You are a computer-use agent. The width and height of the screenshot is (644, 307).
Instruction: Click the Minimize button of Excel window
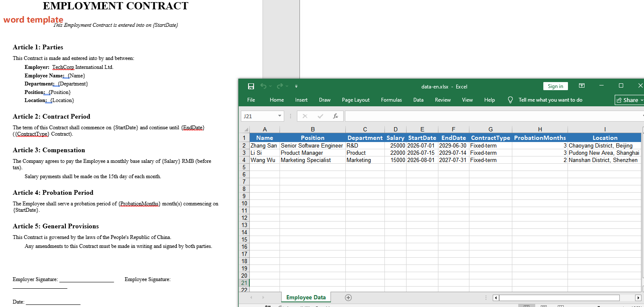point(602,86)
